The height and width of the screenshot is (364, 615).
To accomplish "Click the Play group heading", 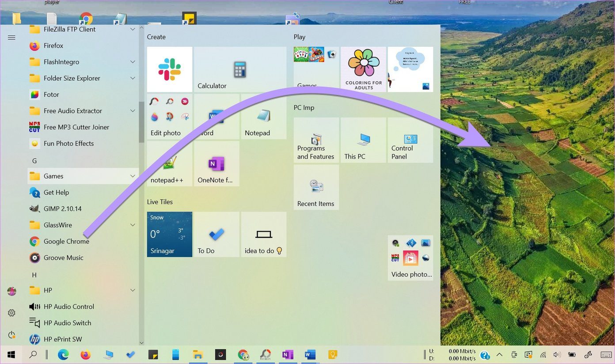I will [300, 37].
